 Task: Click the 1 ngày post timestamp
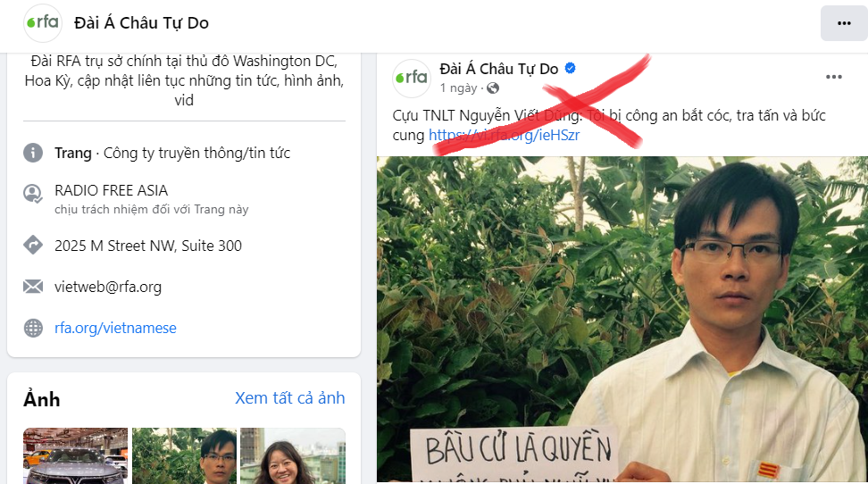[x=458, y=88]
